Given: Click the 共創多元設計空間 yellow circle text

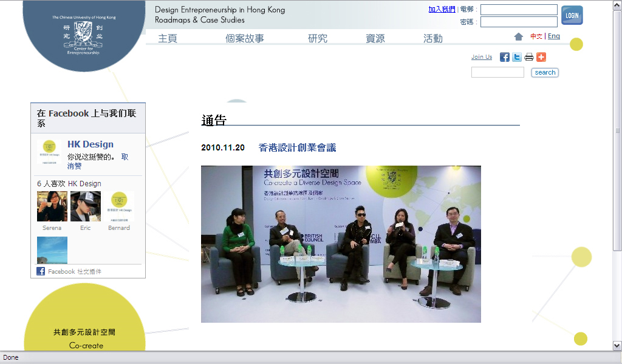Looking at the screenshot, I should click(x=84, y=332).
